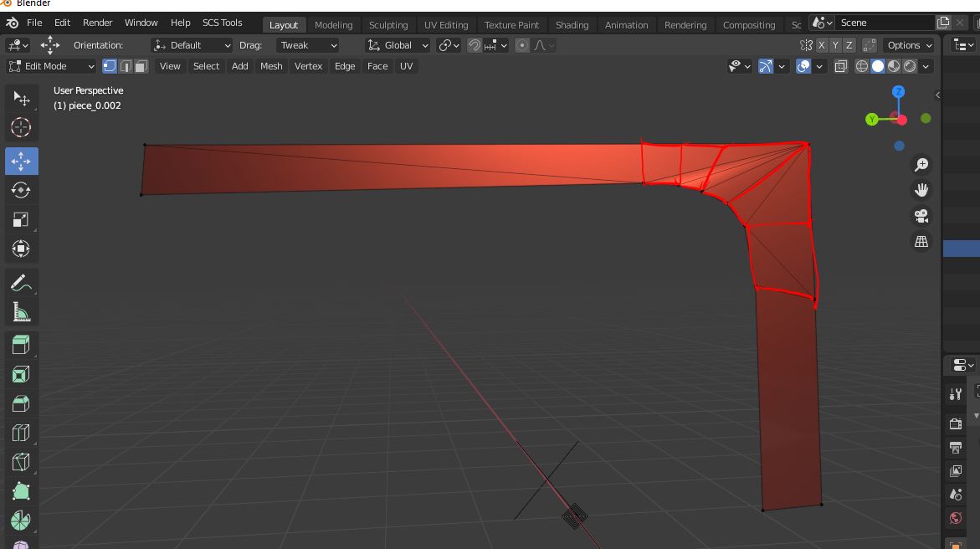980x549 pixels.
Task: Click the pan view hand icon
Action: (x=921, y=190)
